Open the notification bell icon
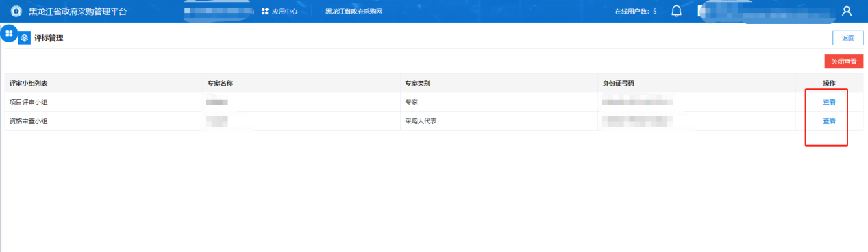868x252 pixels. 676,11
